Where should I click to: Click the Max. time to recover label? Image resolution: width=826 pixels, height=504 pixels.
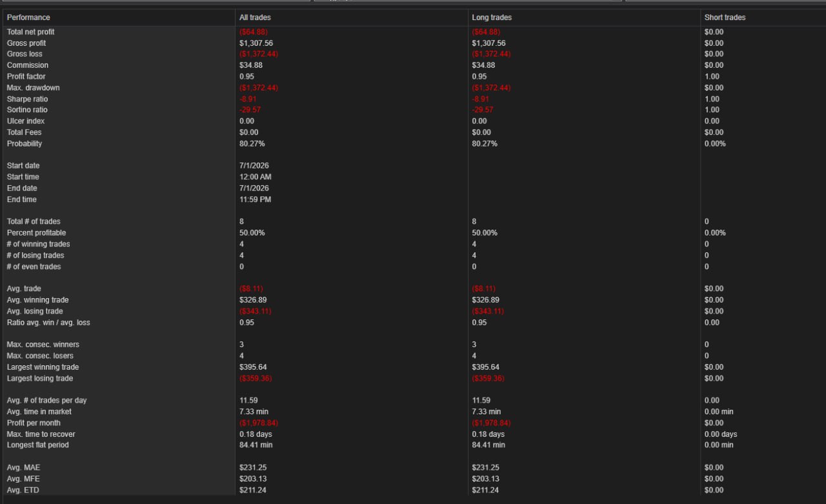pyautogui.click(x=41, y=434)
